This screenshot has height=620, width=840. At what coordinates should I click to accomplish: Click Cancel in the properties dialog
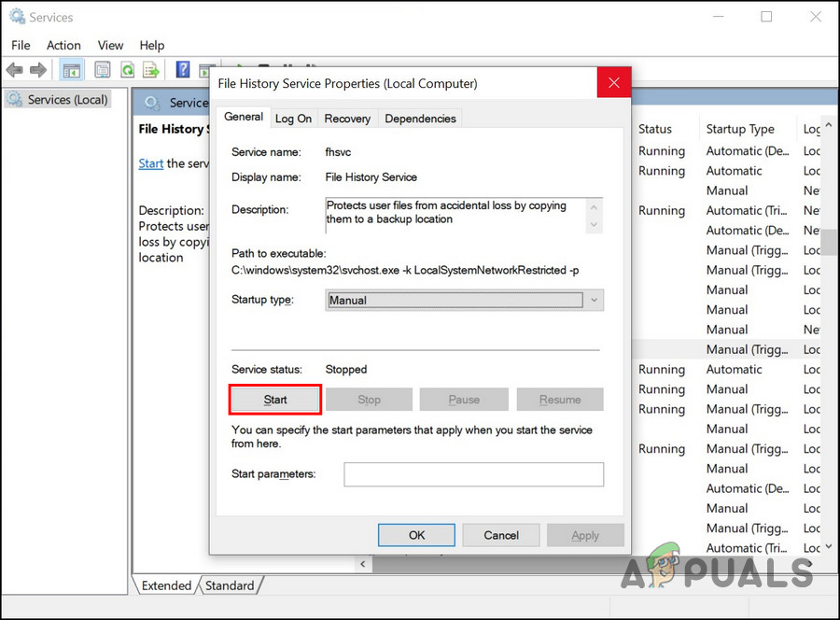coord(501,535)
